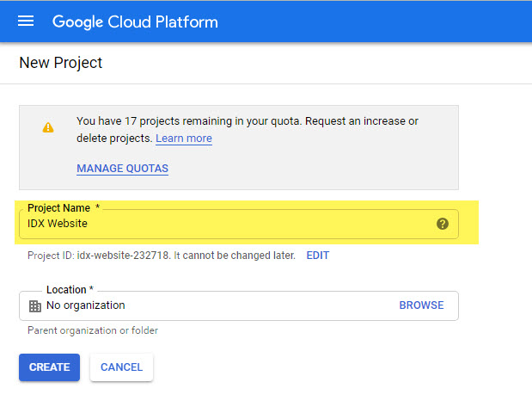The height and width of the screenshot is (413, 532).
Task: Click the organization building icon
Action: tap(35, 306)
